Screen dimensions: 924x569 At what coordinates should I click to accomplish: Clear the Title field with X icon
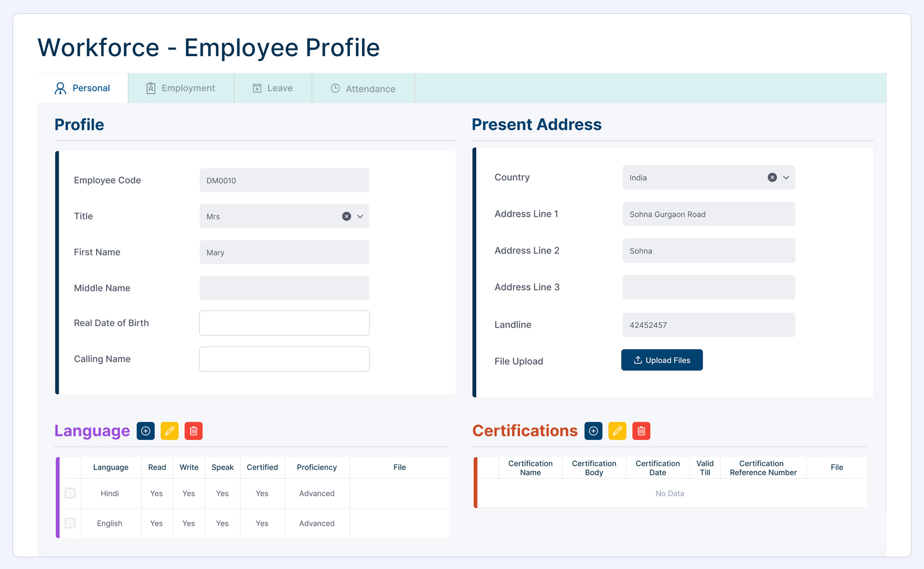346,216
